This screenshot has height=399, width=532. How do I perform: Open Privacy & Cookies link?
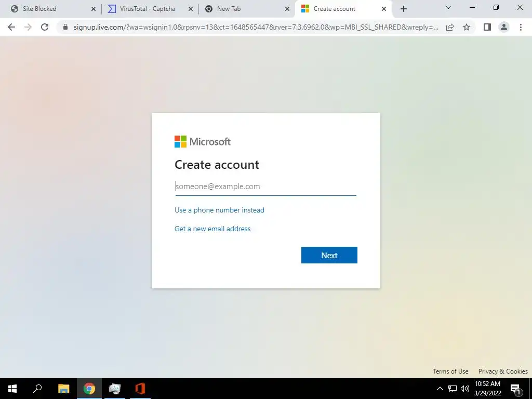pos(503,371)
